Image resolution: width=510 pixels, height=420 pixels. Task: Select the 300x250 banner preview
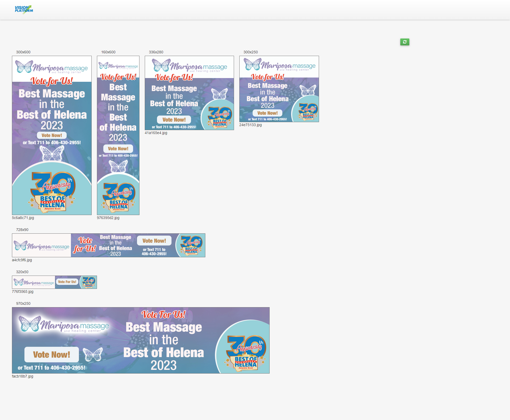[x=279, y=89]
